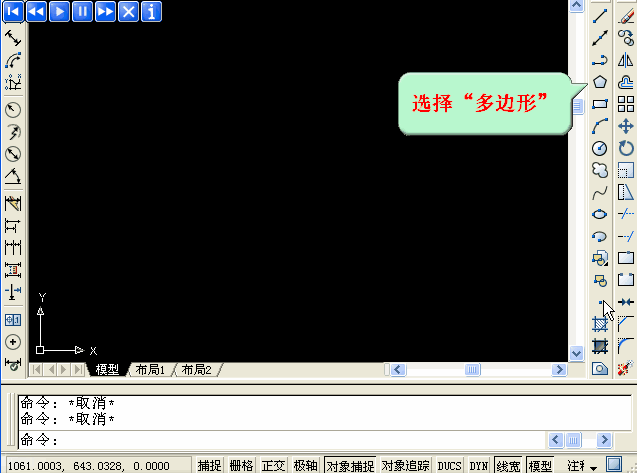The width and height of the screenshot is (637, 473).
Task: Toggle 对象追踪 object tracking
Action: [405, 465]
